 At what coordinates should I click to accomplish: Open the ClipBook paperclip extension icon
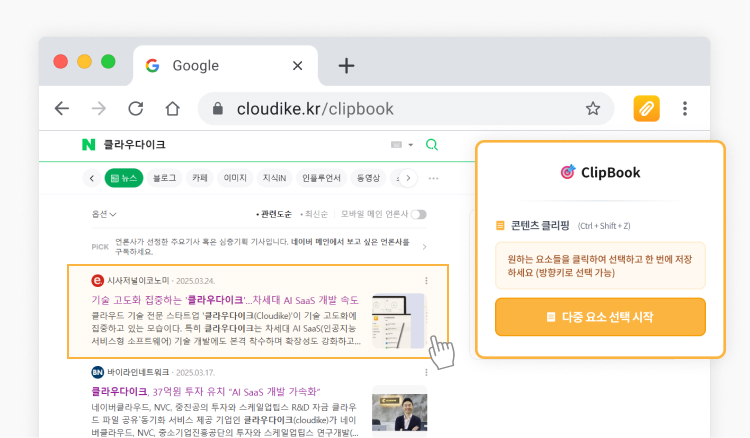click(646, 109)
